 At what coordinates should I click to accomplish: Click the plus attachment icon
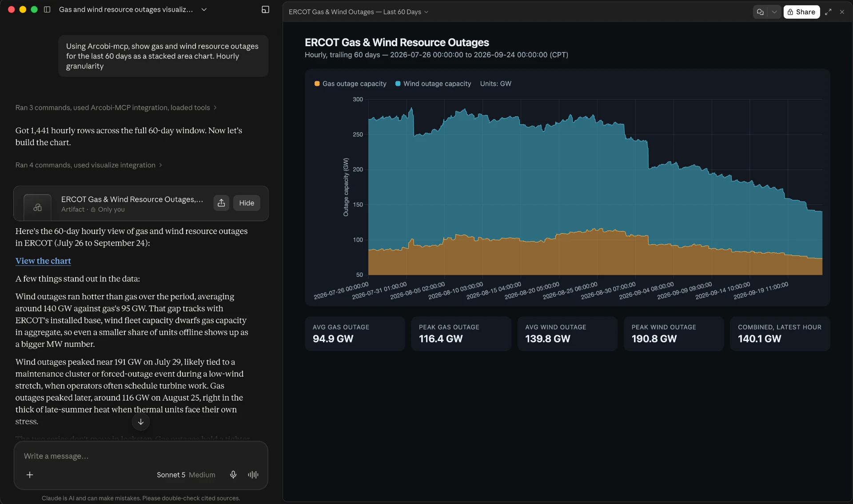click(30, 475)
